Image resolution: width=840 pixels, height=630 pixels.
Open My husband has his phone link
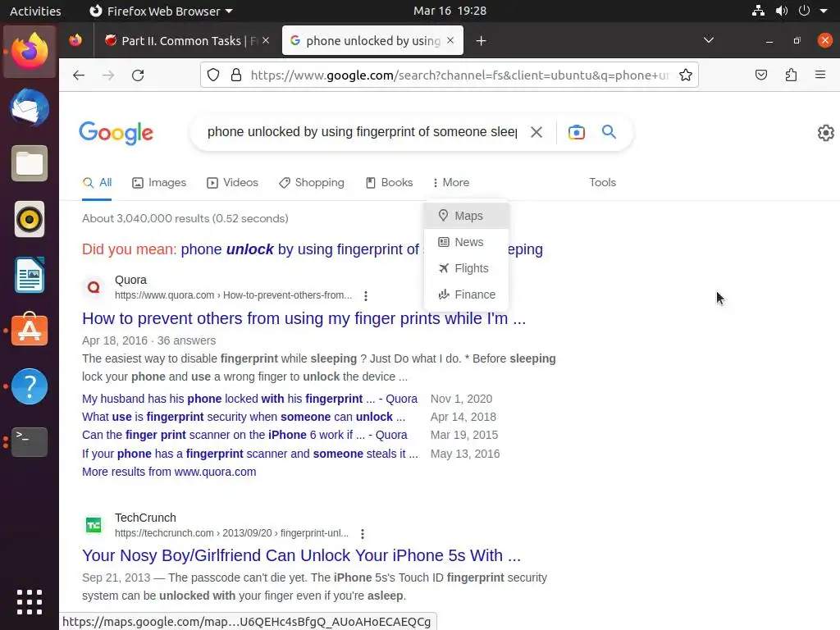(249, 399)
